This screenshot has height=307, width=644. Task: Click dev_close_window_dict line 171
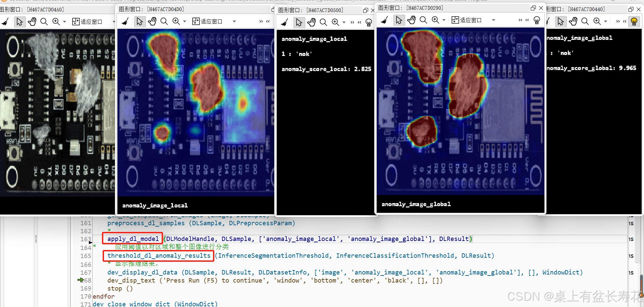point(155,304)
